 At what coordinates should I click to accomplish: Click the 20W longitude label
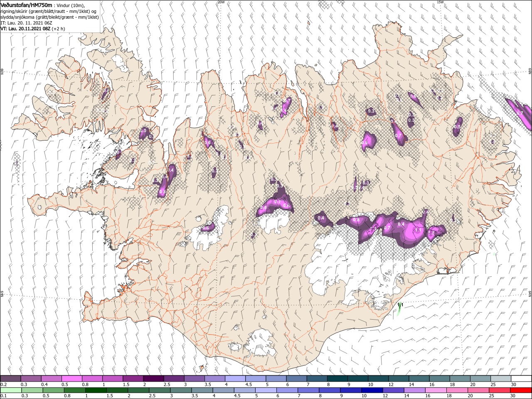click(221, 2)
